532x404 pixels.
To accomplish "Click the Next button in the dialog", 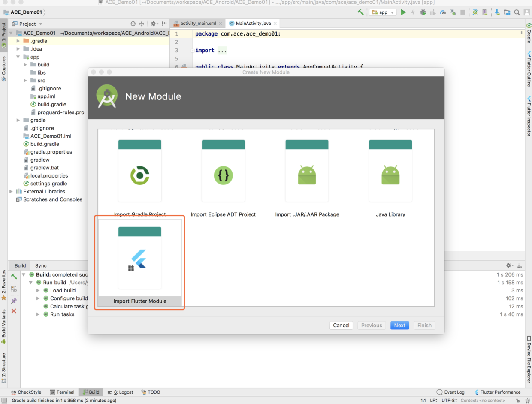I will click(x=399, y=326).
